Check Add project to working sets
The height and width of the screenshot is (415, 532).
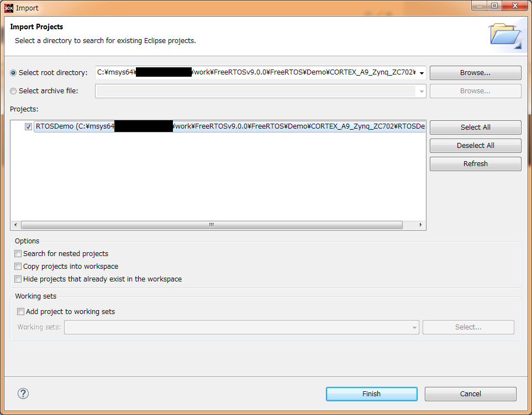pyautogui.click(x=20, y=311)
